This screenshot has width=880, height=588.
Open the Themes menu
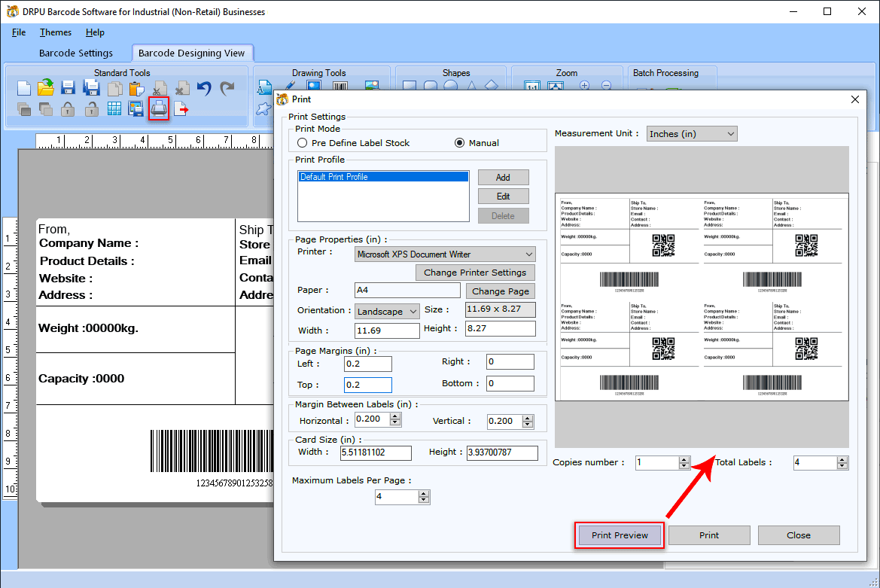[56, 32]
